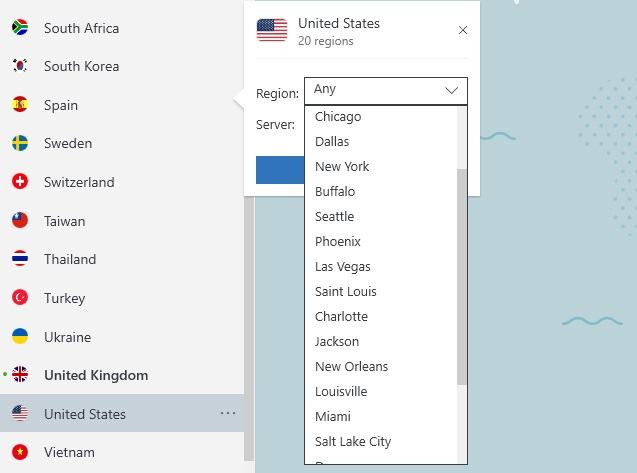The image size is (637, 473).
Task: Close the United States region popup
Action: (462, 30)
